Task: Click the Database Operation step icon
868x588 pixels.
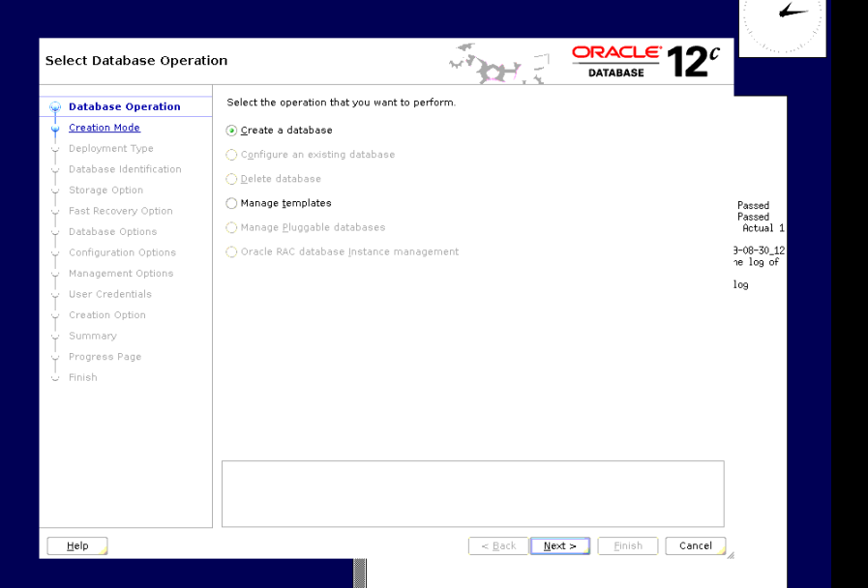Action: pyautogui.click(x=56, y=106)
